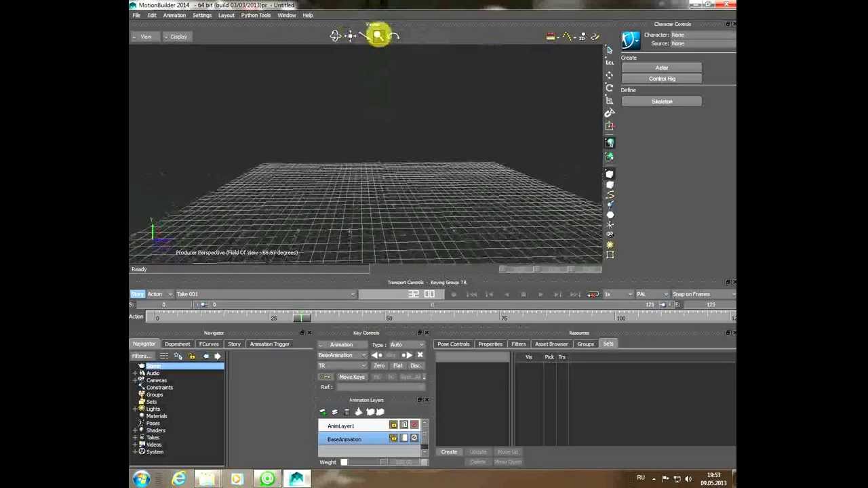This screenshot has height=488, width=868.
Task: Click the square bounding-box icon at toolbar bottom
Action: 610,255
